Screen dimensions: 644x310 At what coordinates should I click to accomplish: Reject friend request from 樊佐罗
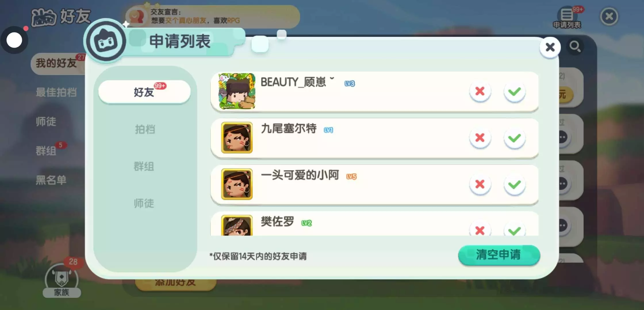pyautogui.click(x=480, y=229)
